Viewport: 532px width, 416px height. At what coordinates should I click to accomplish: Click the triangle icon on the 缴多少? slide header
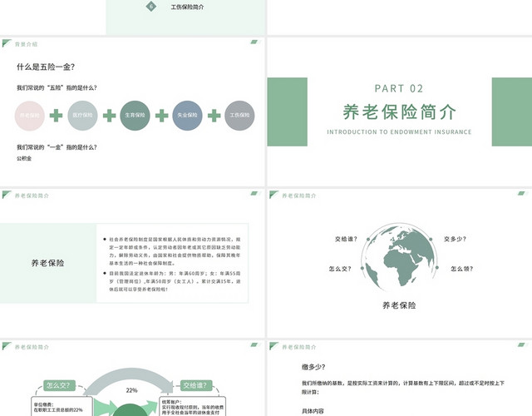click(x=273, y=346)
